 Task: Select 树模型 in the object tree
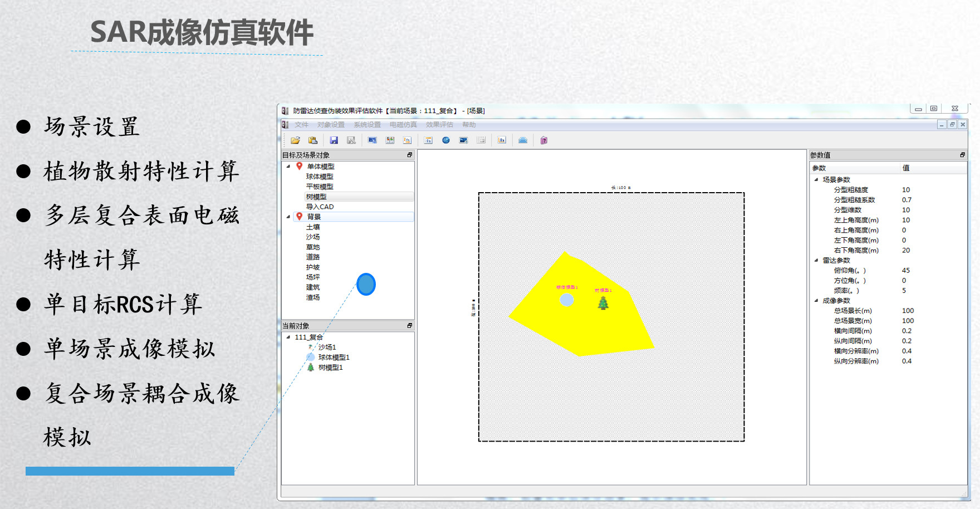(x=316, y=197)
